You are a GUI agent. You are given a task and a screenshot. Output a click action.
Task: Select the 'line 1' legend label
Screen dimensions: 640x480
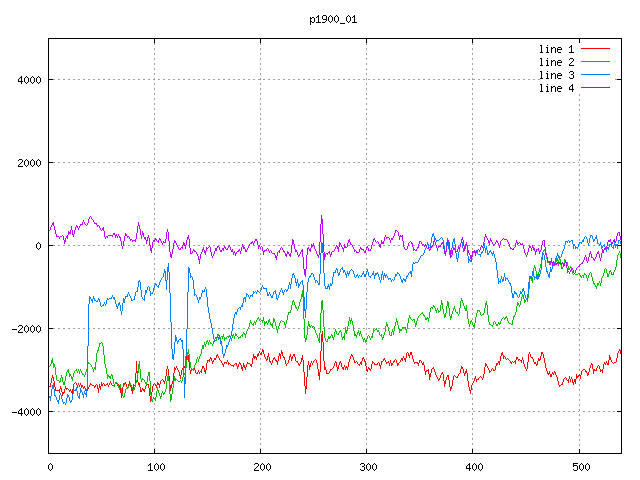(556, 49)
